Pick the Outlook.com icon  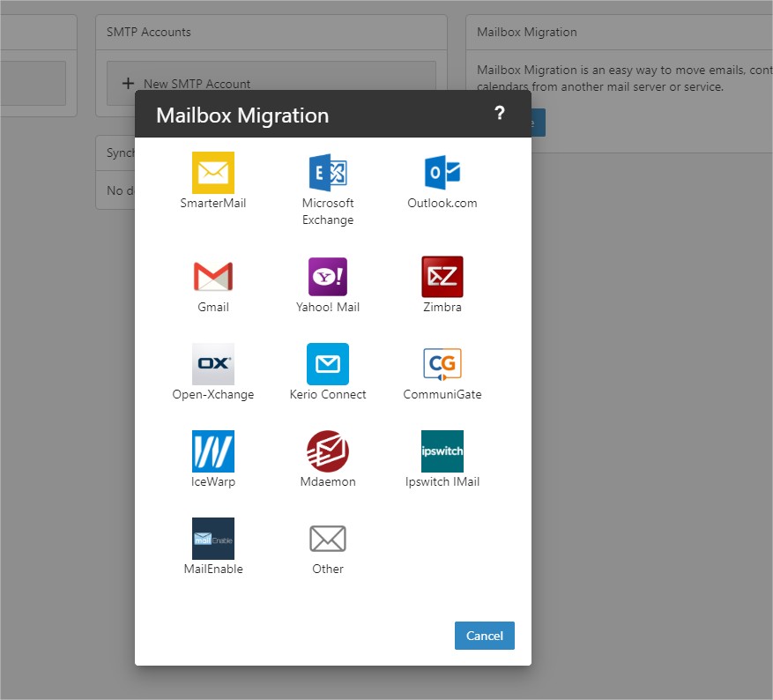click(x=442, y=173)
